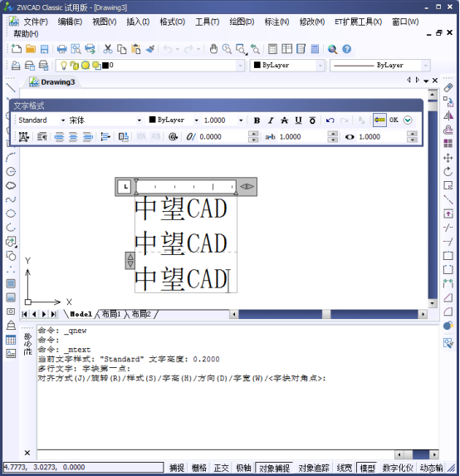Select the Rotate modify tool

[x=448, y=171]
